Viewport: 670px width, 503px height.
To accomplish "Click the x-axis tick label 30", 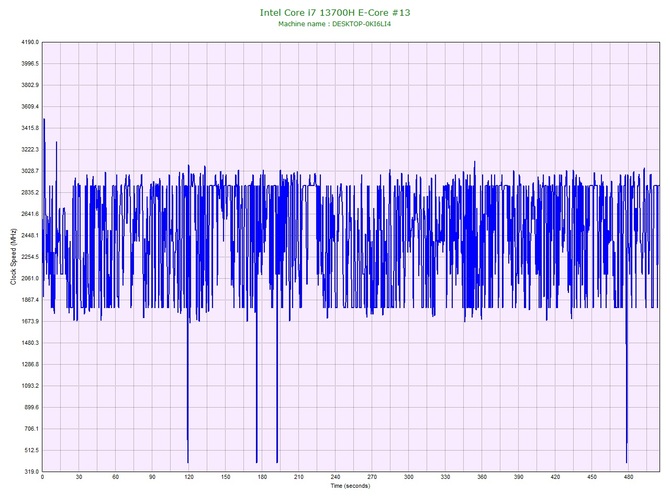I will click(x=79, y=477).
